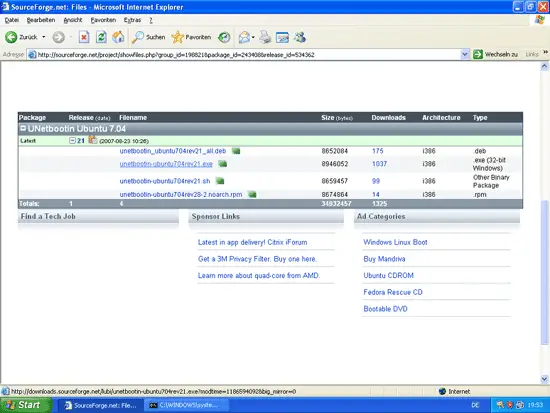Collapse release 21 with minus box
This screenshot has height=413, width=550.
coord(72,140)
